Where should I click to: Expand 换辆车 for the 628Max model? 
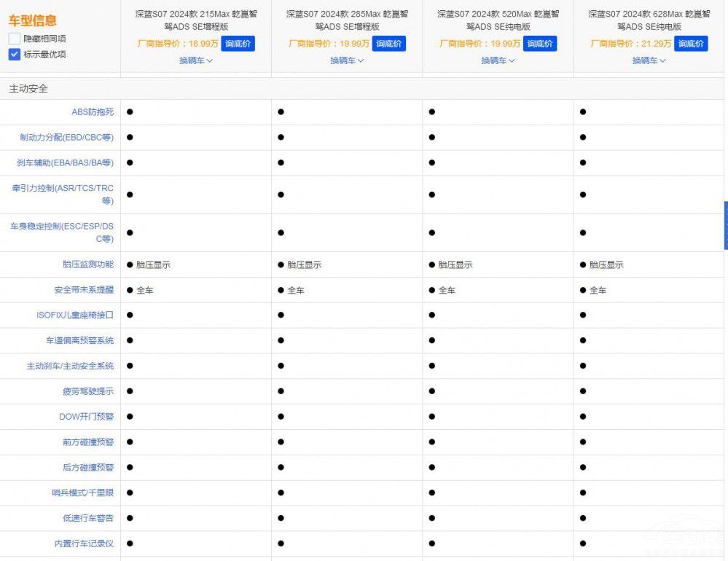click(649, 60)
